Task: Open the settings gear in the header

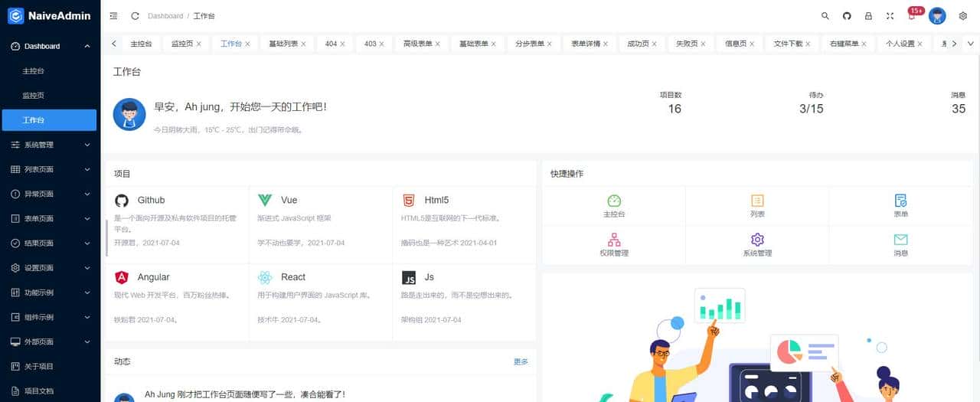Action: tap(963, 15)
